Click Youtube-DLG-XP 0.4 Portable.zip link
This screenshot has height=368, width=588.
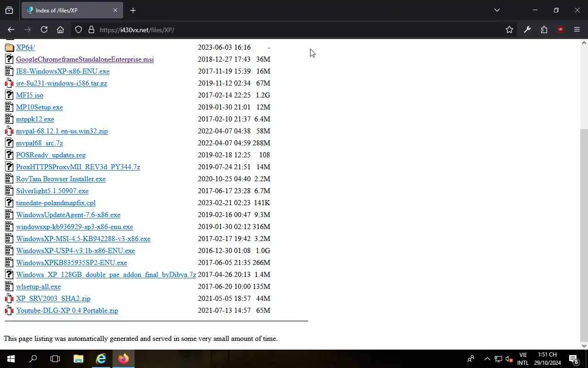tap(67, 310)
